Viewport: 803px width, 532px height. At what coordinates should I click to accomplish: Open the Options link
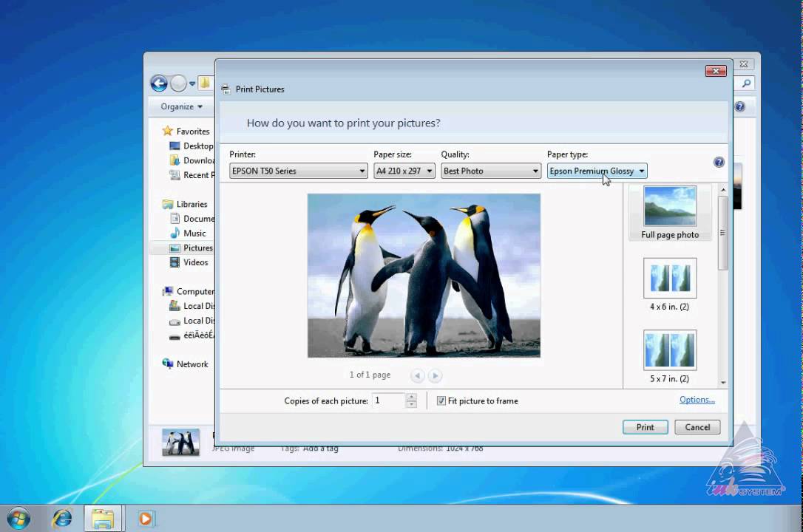(697, 400)
